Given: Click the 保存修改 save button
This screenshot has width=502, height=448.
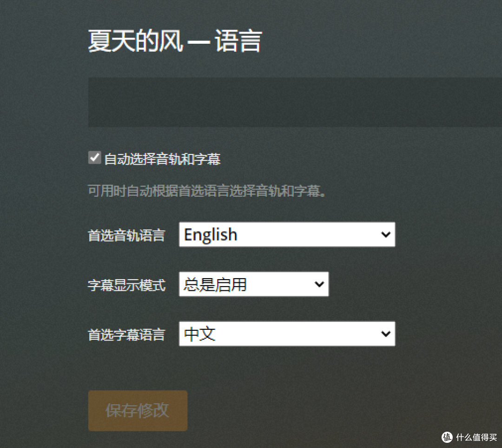Looking at the screenshot, I should click(x=138, y=411).
